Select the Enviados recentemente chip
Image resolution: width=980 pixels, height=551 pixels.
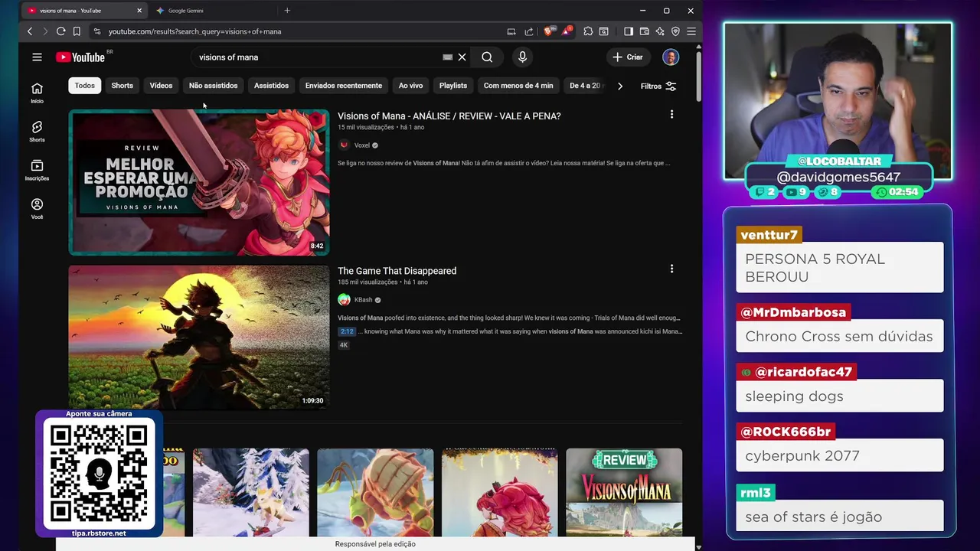(344, 86)
